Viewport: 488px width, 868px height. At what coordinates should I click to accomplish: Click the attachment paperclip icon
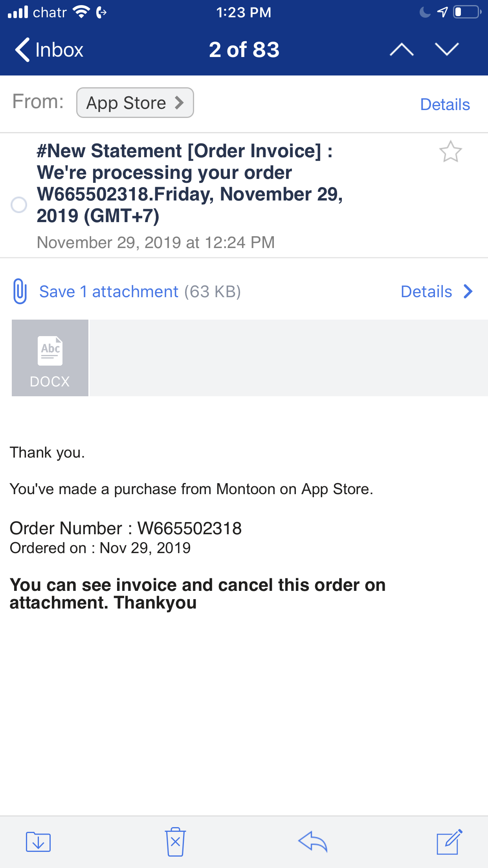point(19,292)
